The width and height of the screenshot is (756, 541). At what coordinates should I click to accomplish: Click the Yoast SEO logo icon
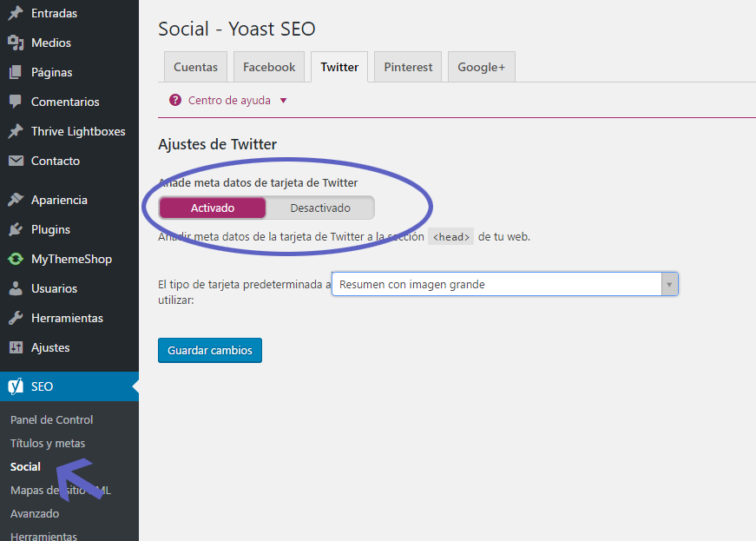16,386
